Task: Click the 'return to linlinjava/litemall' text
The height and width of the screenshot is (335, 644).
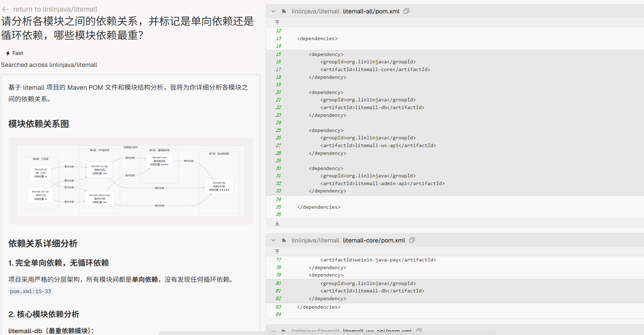Action: click(55, 9)
